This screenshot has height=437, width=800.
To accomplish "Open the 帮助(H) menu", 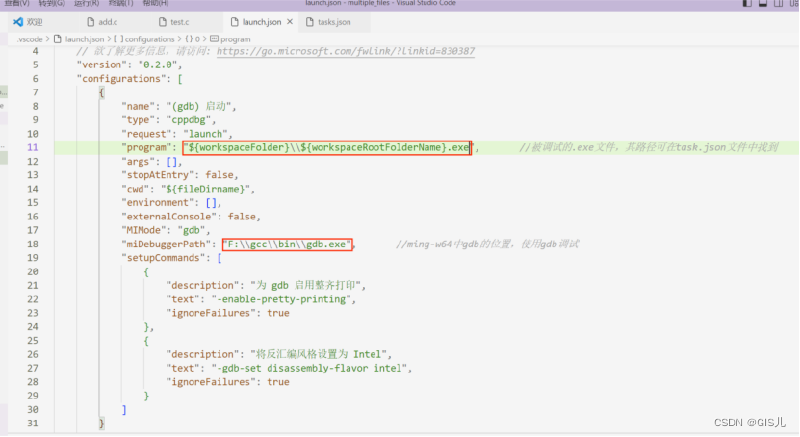I will tap(155, 3).
